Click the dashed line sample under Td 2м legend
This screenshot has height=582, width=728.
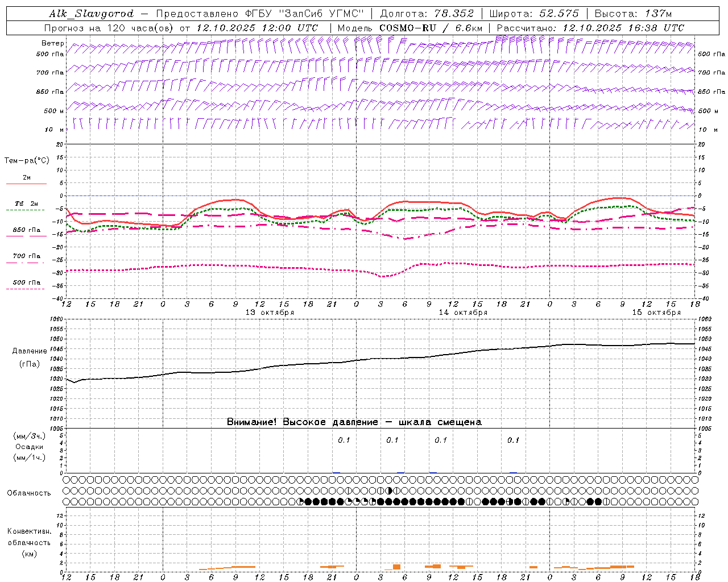[x=26, y=210]
